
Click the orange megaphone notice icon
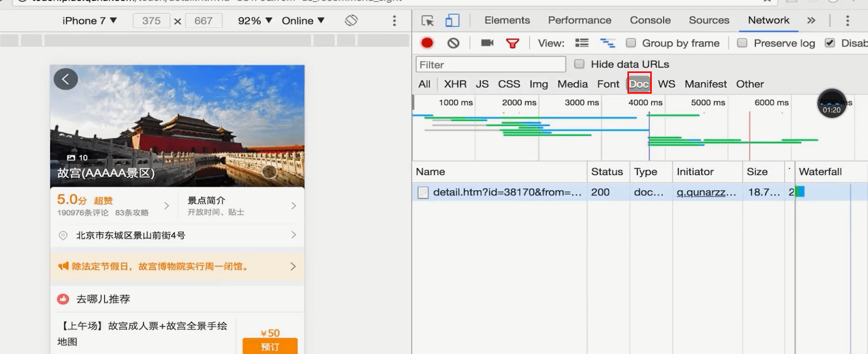coord(63,266)
